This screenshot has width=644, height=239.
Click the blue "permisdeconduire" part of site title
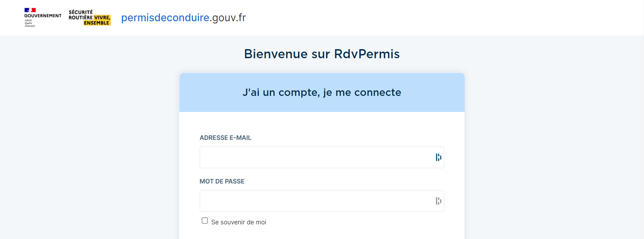click(165, 17)
